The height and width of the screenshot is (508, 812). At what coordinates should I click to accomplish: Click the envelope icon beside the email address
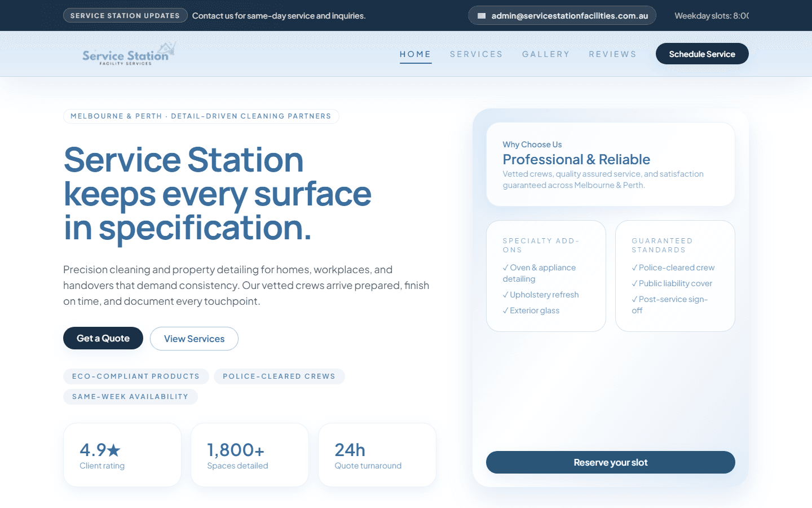482,16
